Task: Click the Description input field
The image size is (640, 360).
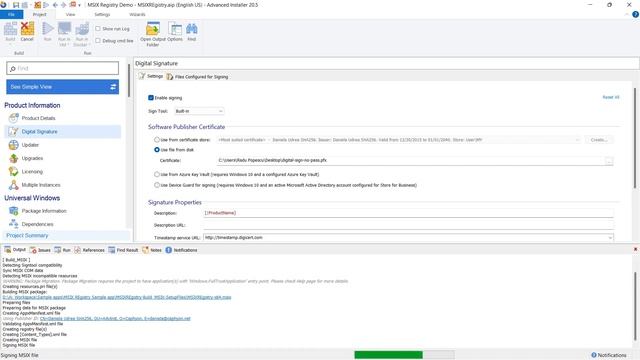Action: point(408,213)
